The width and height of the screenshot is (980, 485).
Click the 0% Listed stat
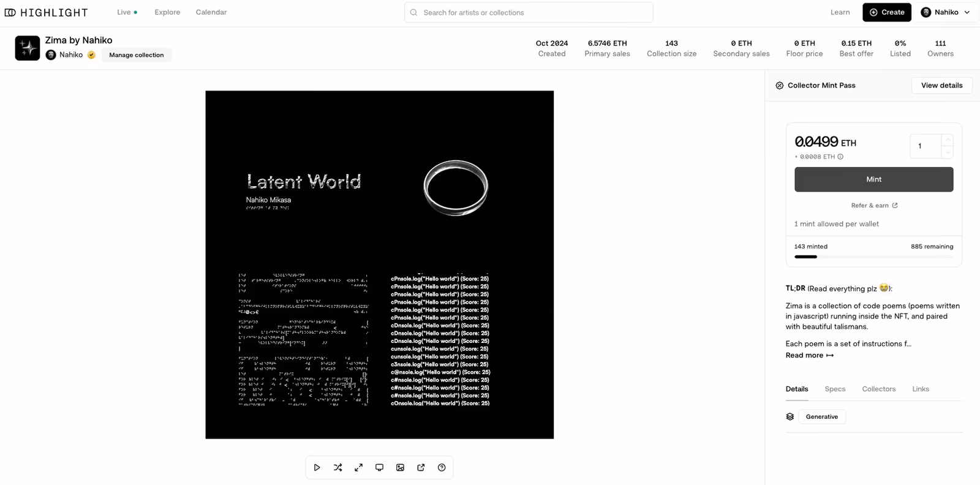pyautogui.click(x=900, y=48)
